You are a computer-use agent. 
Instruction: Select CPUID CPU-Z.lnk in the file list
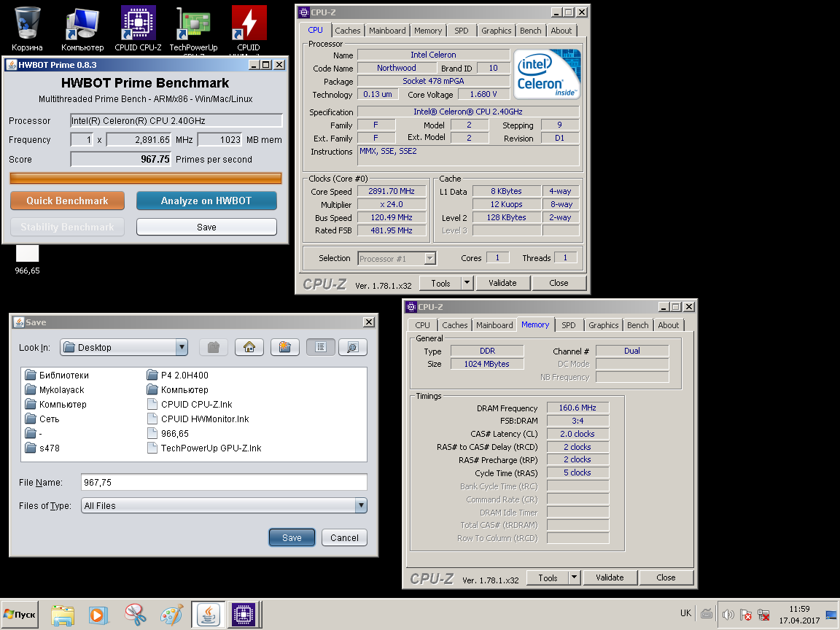(x=190, y=405)
